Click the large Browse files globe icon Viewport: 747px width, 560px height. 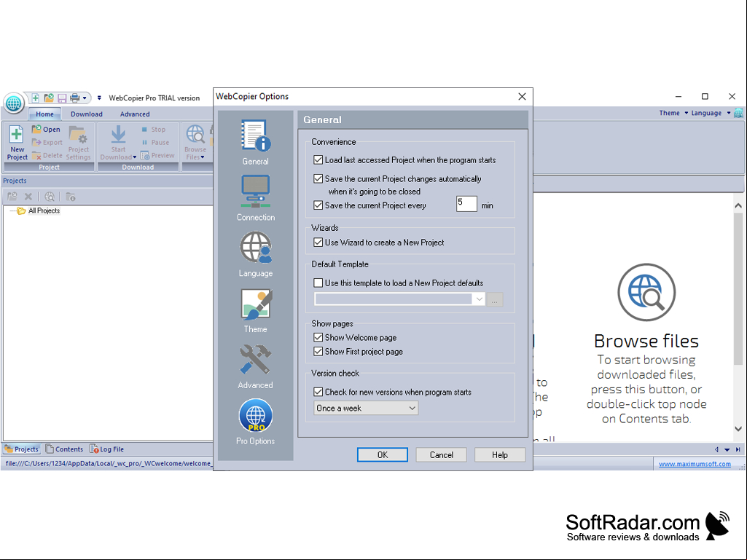(x=646, y=292)
